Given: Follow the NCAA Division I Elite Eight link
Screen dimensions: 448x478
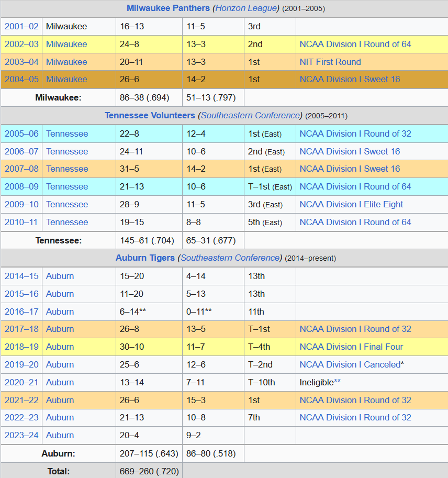Looking at the screenshot, I should 351,205.
